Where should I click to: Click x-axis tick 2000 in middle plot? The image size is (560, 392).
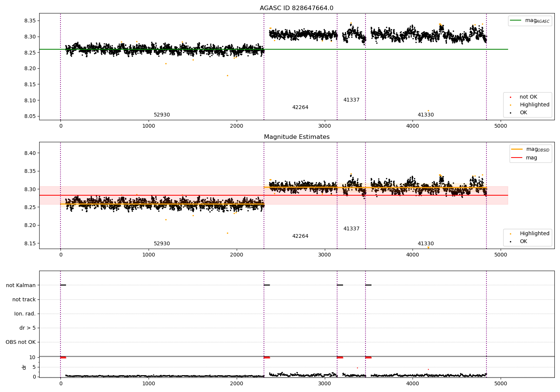237,255
